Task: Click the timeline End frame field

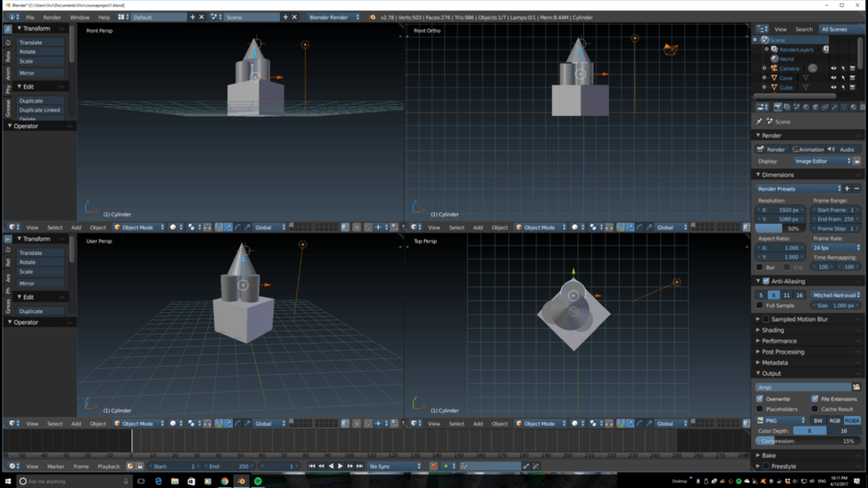Action: pos(229,466)
